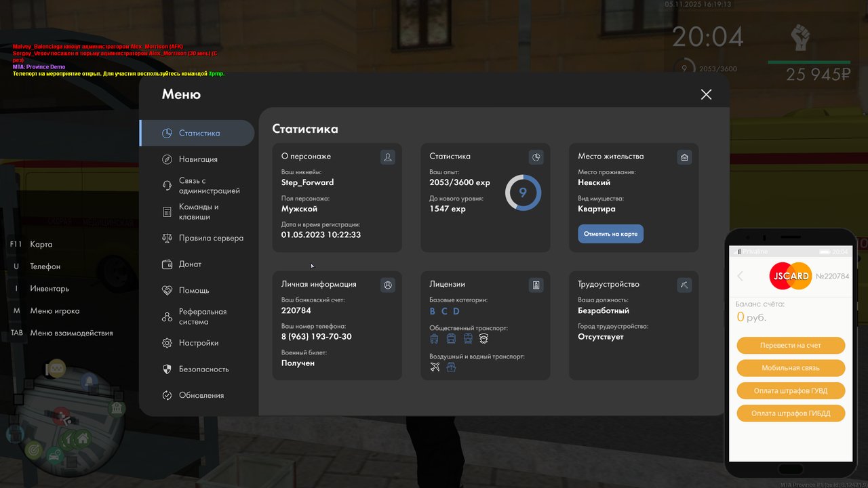Click the 2053/3600 exp value in card

(460, 182)
